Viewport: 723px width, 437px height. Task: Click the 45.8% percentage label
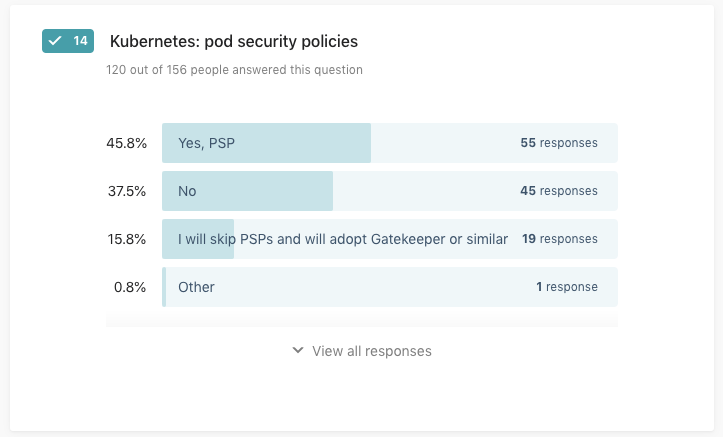127,143
